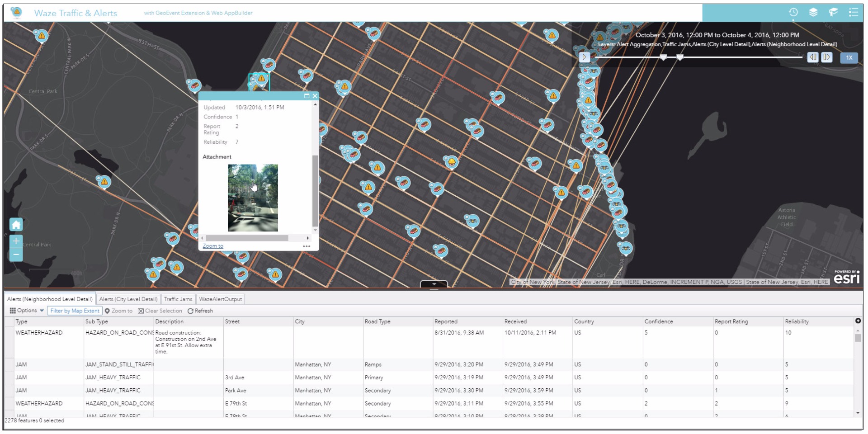Click the Zoom to link in popup

click(x=213, y=246)
